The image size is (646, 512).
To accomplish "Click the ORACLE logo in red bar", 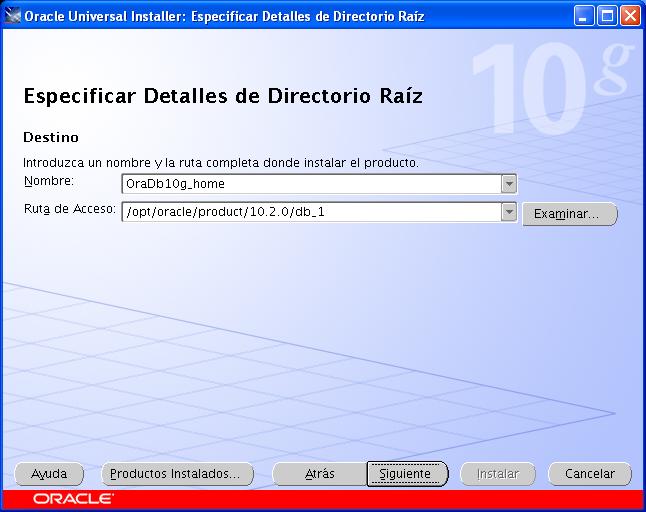I will coord(73,499).
